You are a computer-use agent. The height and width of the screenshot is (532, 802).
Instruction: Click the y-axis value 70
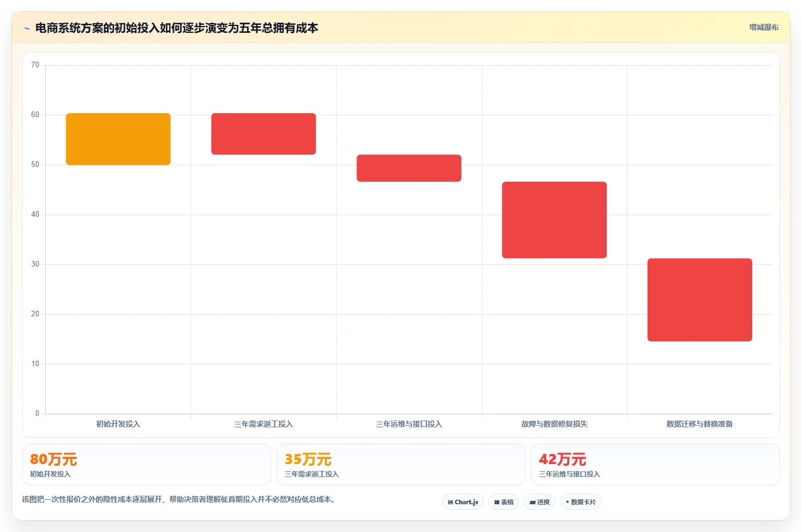pos(35,65)
